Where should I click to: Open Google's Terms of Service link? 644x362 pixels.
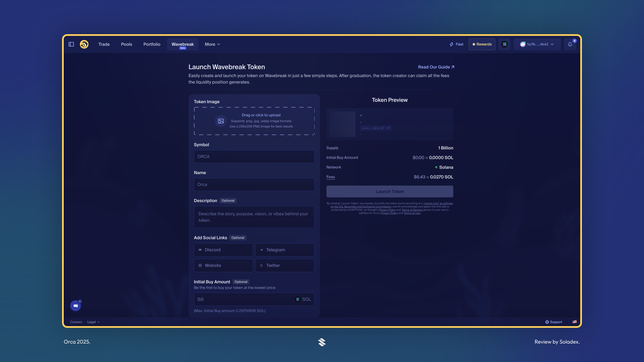click(x=412, y=210)
